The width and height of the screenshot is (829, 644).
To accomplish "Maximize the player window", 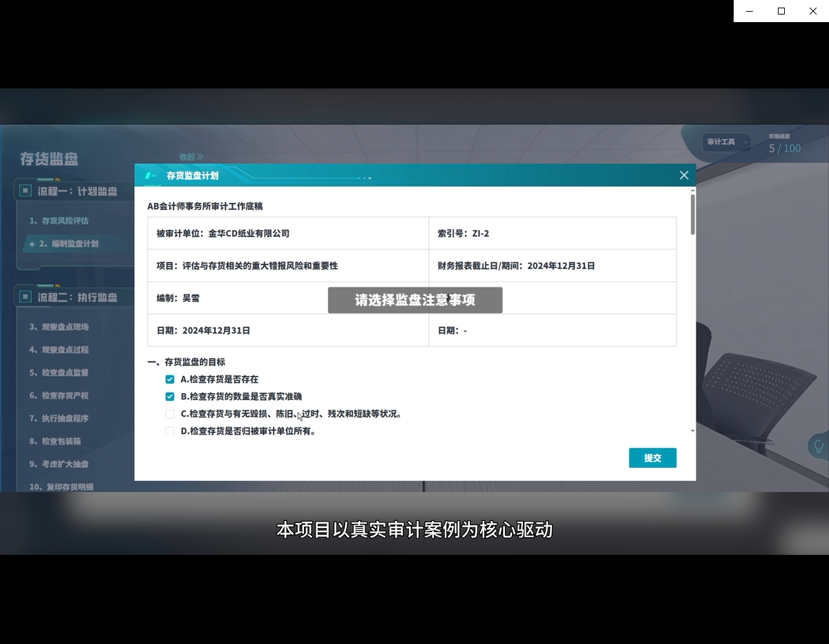I will pos(781,11).
